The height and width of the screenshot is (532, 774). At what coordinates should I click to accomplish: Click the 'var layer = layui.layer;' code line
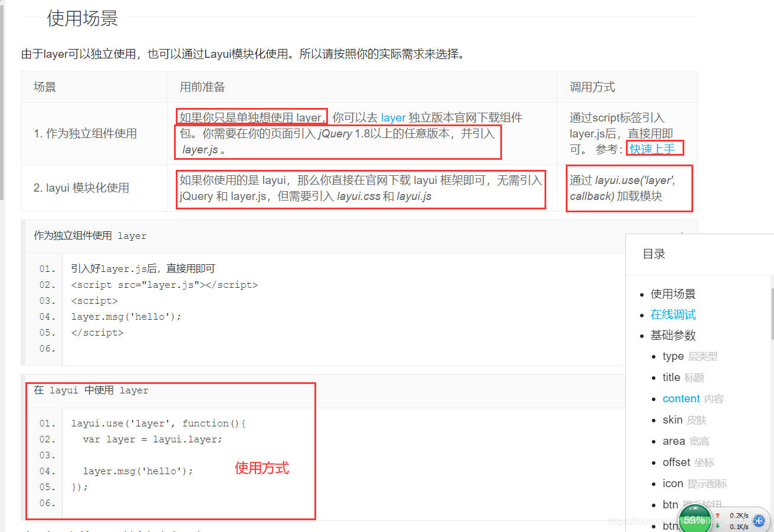click(x=153, y=439)
